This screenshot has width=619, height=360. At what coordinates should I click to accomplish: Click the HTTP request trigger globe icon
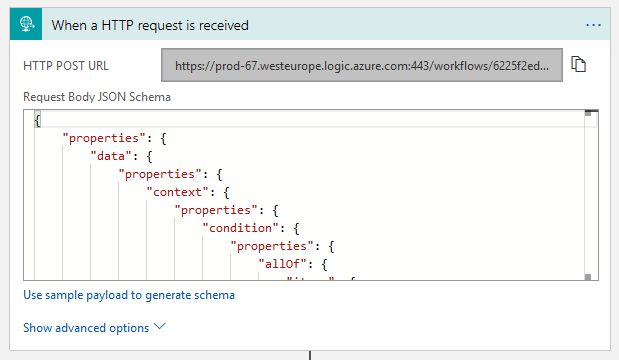pos(26,24)
